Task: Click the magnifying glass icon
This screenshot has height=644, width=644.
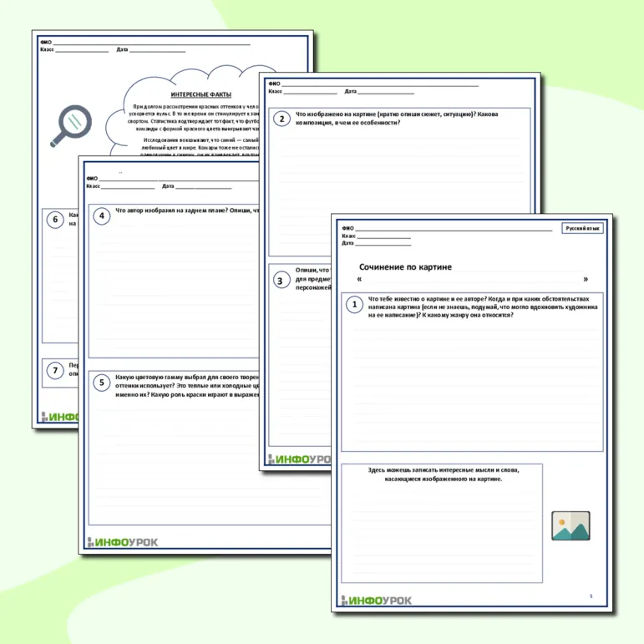Action: pyautogui.click(x=71, y=125)
